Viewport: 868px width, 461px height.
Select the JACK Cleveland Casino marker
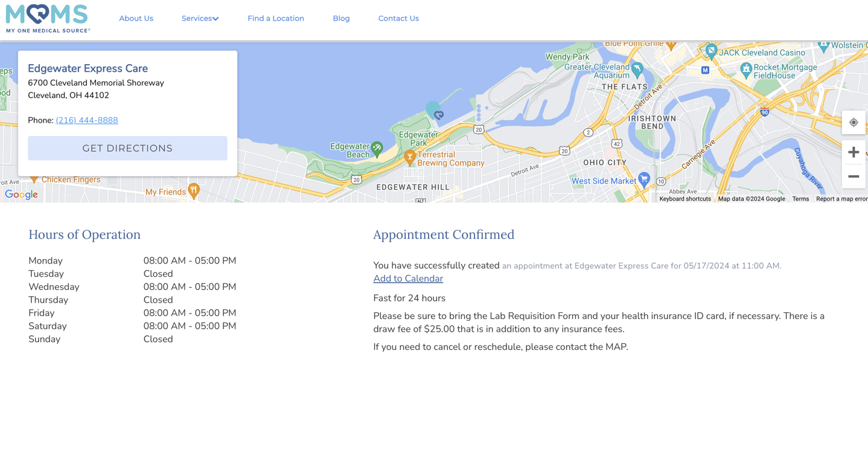(710, 51)
